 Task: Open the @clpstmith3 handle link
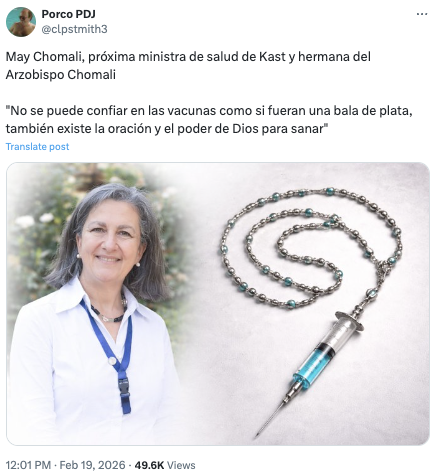coord(74,29)
